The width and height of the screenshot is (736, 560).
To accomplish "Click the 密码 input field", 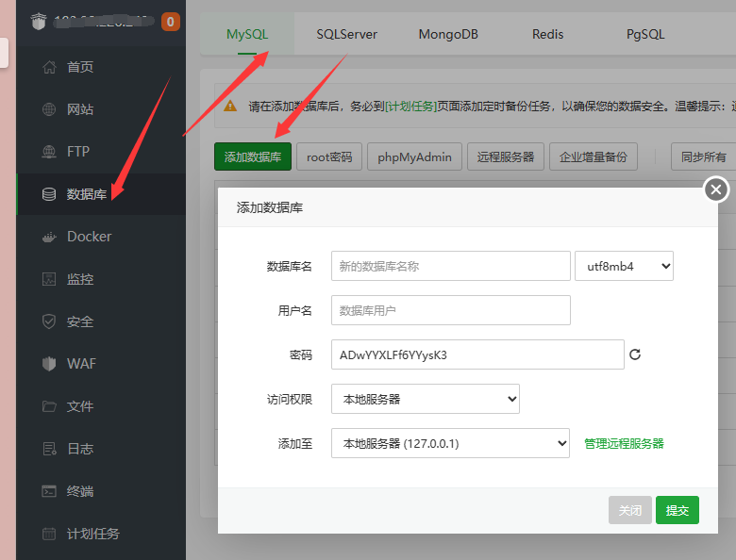I will pos(477,354).
